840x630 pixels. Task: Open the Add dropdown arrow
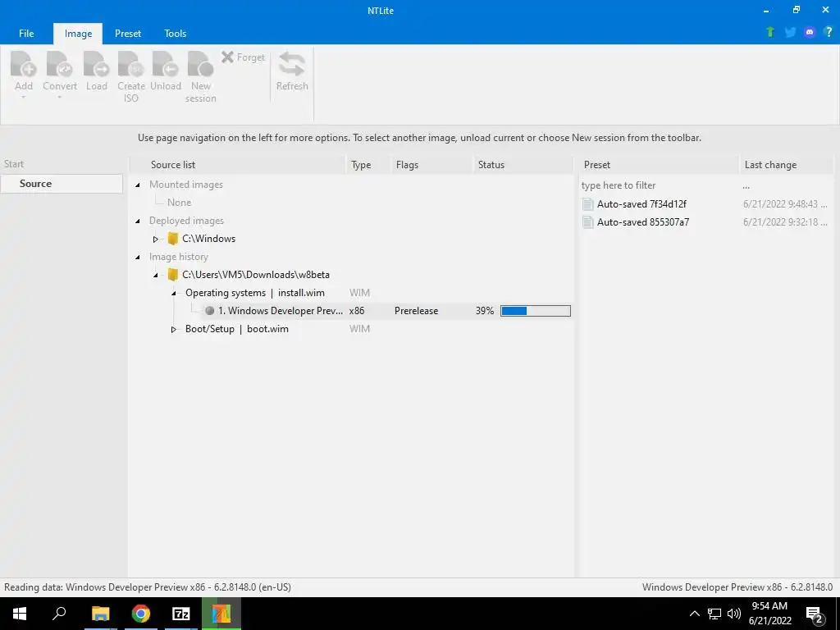pyautogui.click(x=24, y=98)
